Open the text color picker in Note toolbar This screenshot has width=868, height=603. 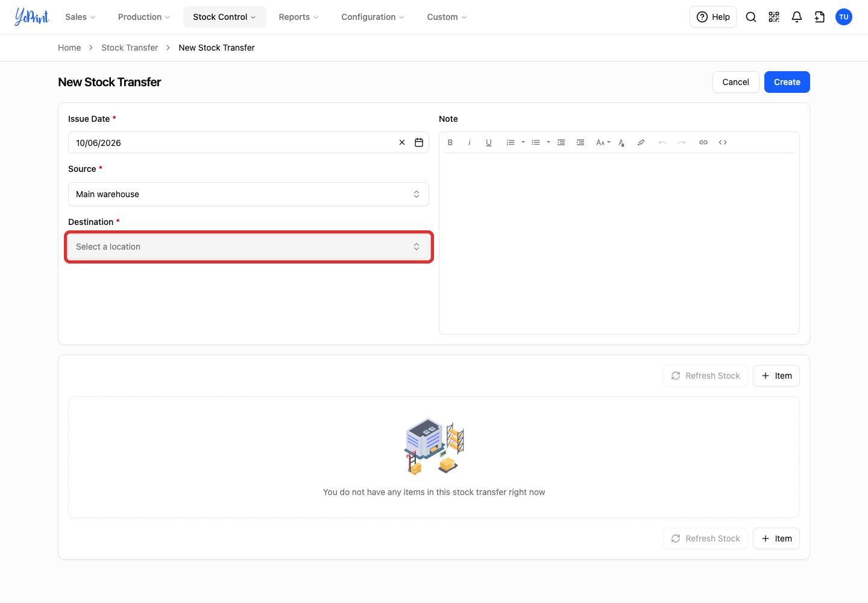coord(621,142)
